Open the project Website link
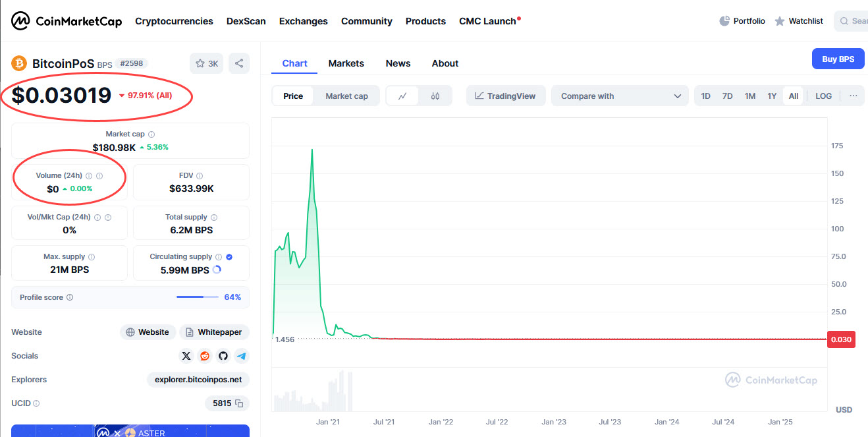This screenshot has height=437, width=868. pyautogui.click(x=148, y=332)
